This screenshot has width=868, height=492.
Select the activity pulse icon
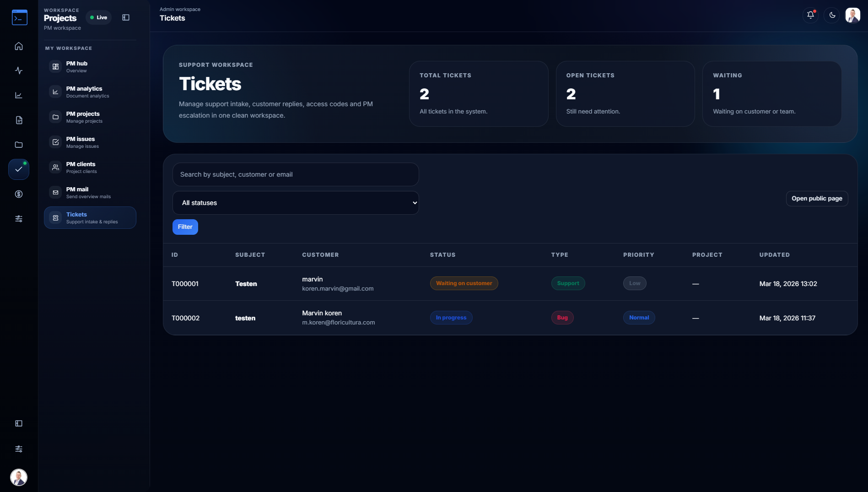click(x=19, y=71)
